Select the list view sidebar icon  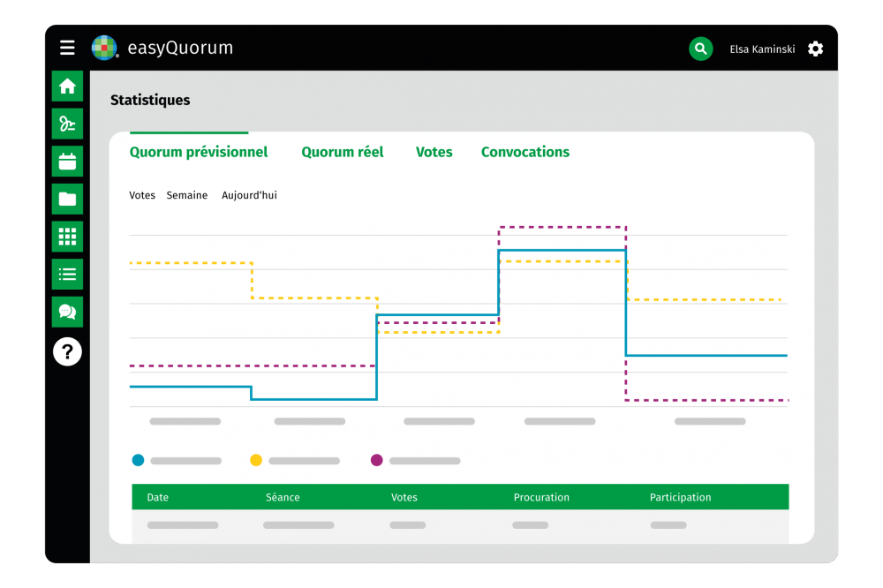[x=67, y=274]
